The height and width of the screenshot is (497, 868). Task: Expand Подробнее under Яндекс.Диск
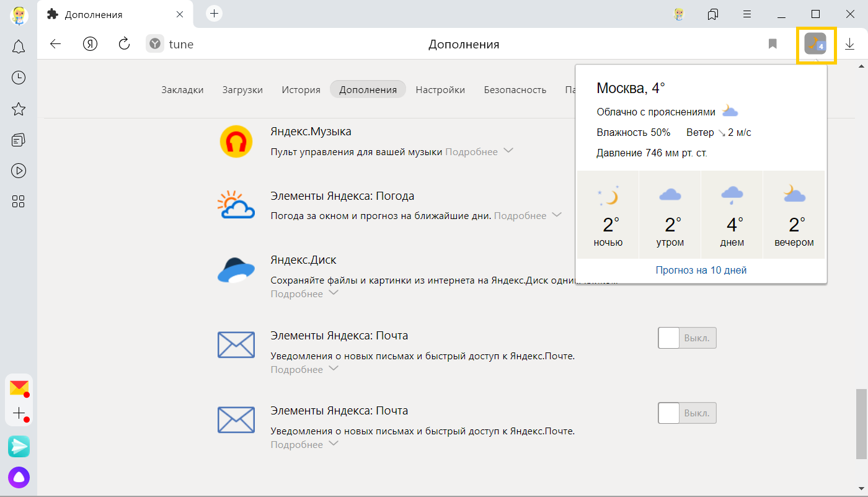304,293
